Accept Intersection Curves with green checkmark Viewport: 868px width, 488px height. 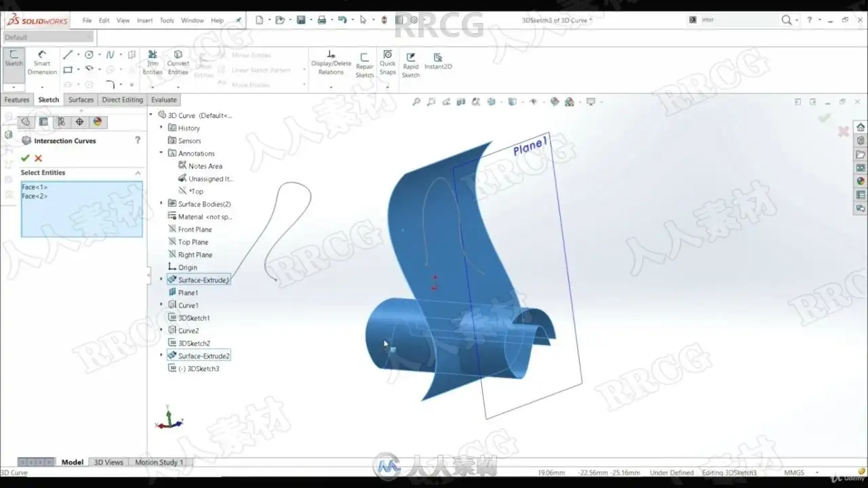tap(25, 158)
